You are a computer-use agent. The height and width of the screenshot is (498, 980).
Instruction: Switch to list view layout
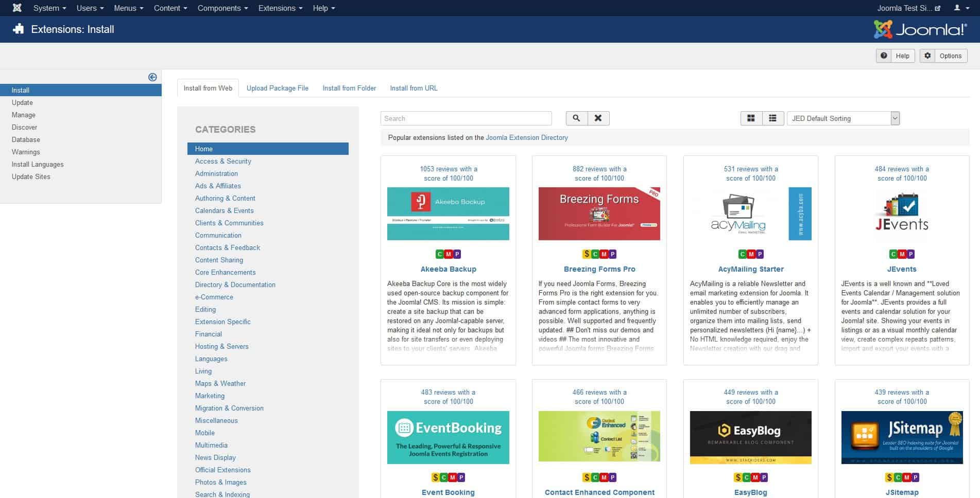pos(772,118)
